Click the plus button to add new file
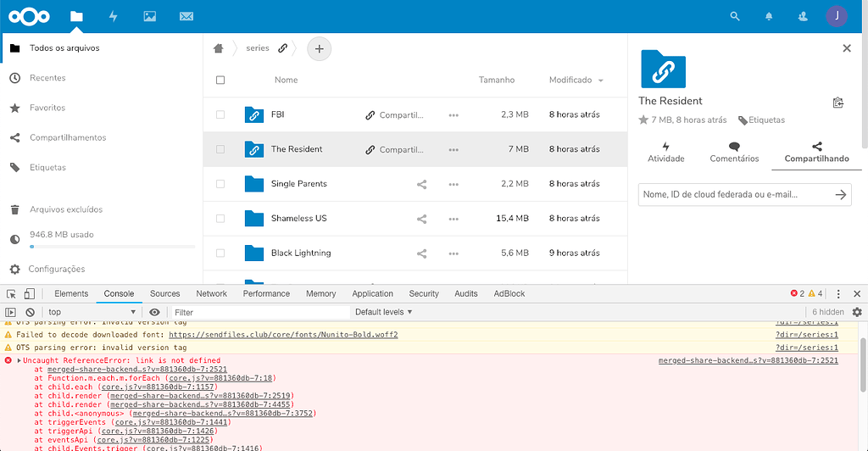The width and height of the screenshot is (868, 451). 319,48
